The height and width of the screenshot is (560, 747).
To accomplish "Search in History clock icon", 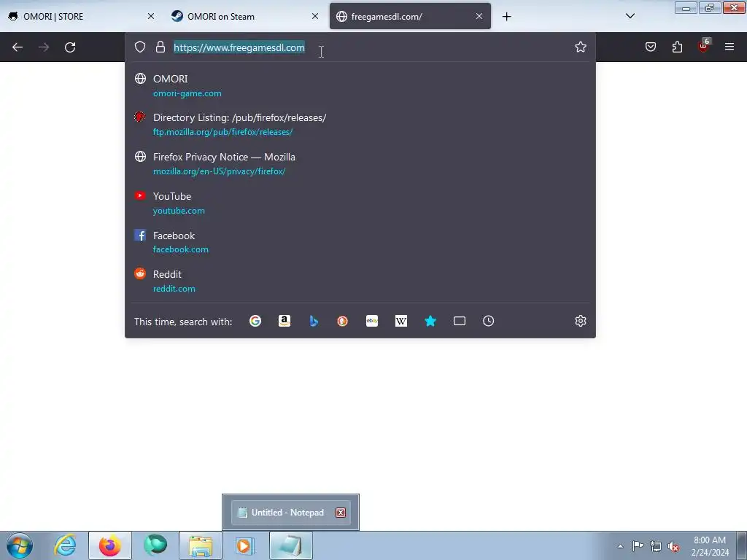I will [488, 321].
